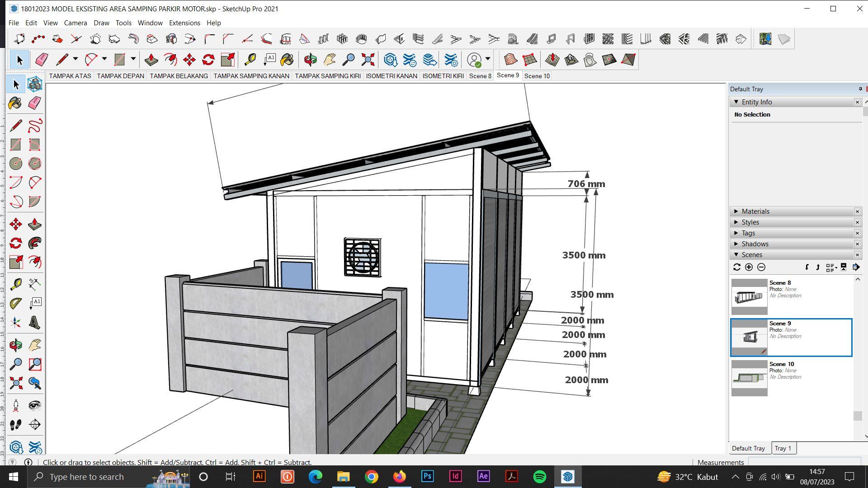Image resolution: width=868 pixels, height=488 pixels.
Task: Activate the Tape Measure tool
Action: pos(15,284)
